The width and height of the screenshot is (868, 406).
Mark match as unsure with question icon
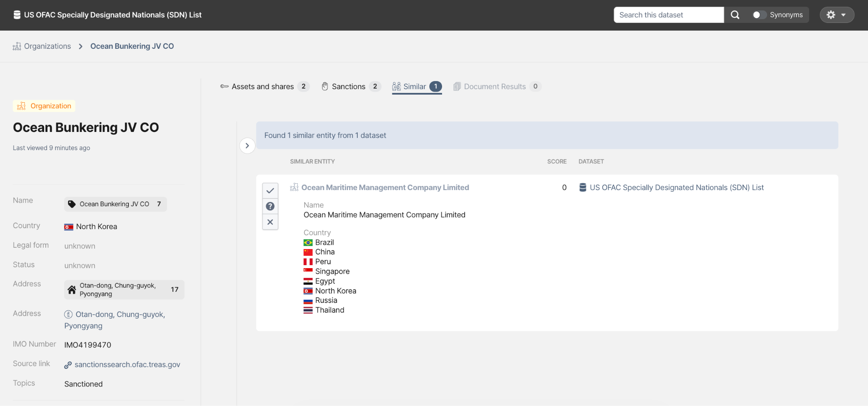pyautogui.click(x=270, y=207)
